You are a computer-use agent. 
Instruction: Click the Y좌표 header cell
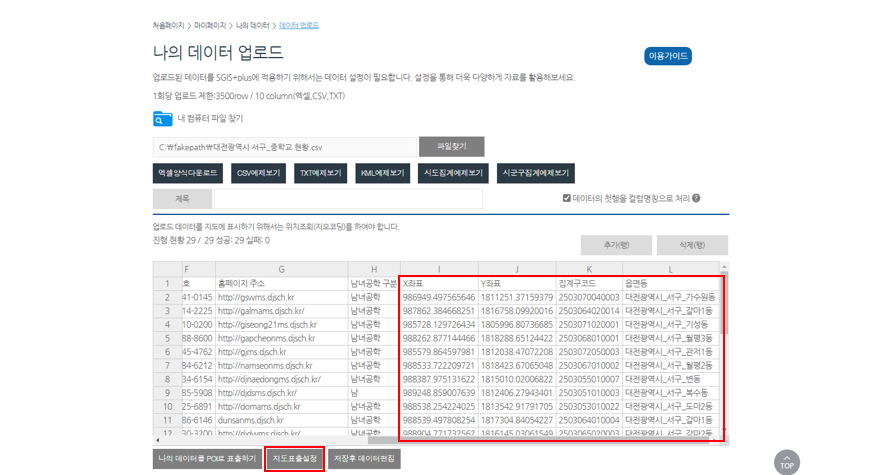click(517, 283)
